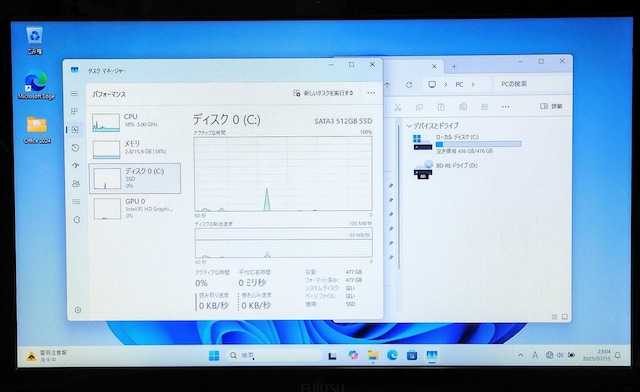Click Rename icon in Explorer toolbar
The height and width of the screenshot is (392, 640).
click(462, 107)
